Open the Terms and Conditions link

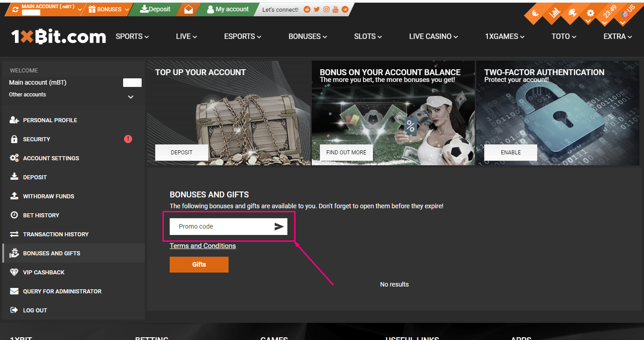click(202, 245)
